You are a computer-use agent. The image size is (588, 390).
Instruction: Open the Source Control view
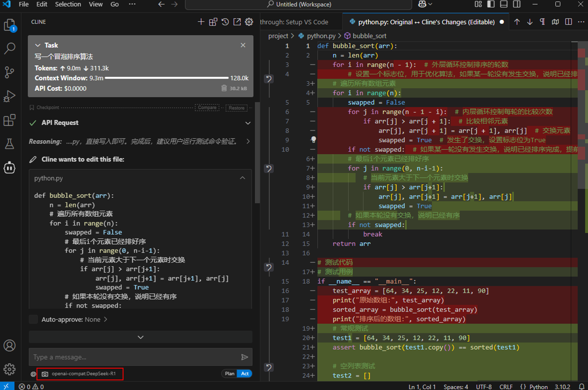9,72
